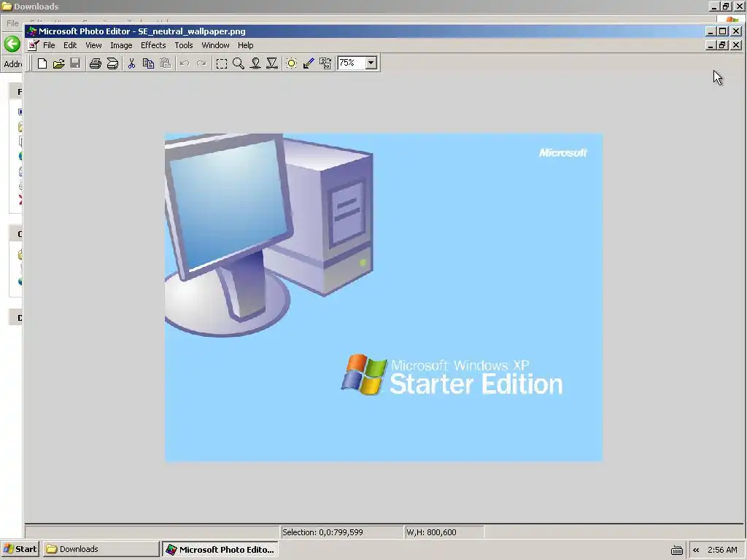Click the Undo arrow icon
The width and height of the screenshot is (747, 560).
[185, 63]
